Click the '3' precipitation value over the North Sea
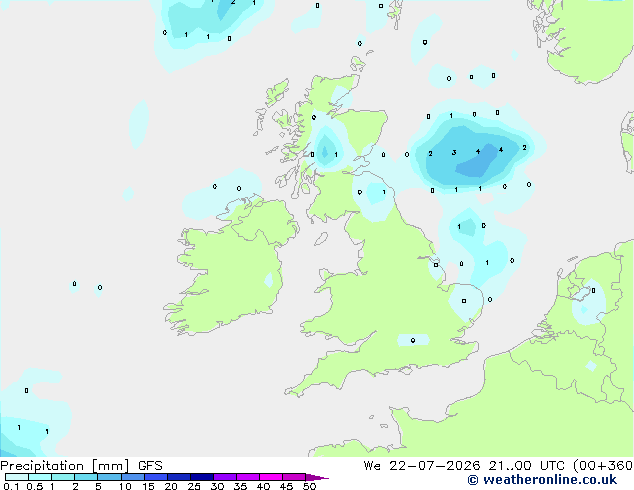The image size is (634, 490). point(454,152)
